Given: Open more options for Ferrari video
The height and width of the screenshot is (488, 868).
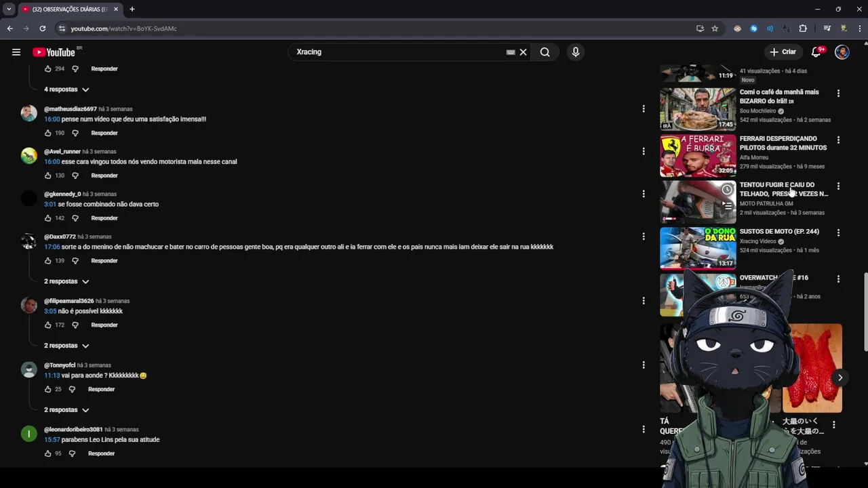Looking at the screenshot, I should point(838,140).
